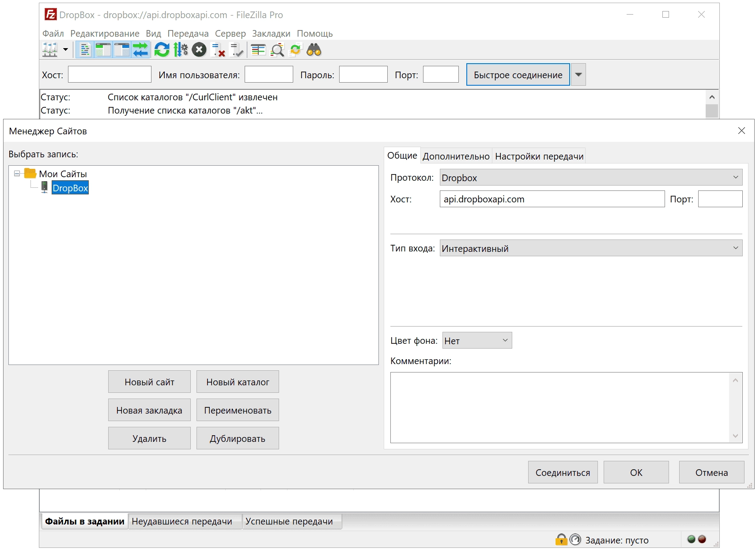Open the Сервер menu

(x=230, y=34)
